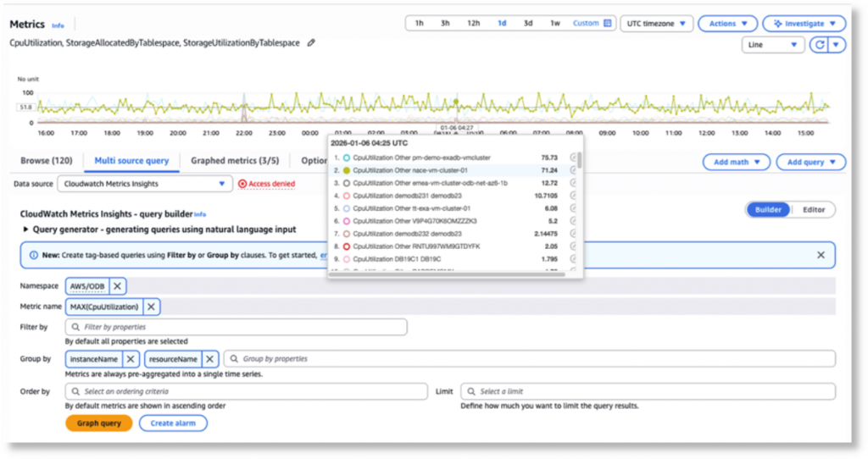868x459 pixels.
Task: Click the nace-vm-cluster-01 legend color circle
Action: point(347,170)
